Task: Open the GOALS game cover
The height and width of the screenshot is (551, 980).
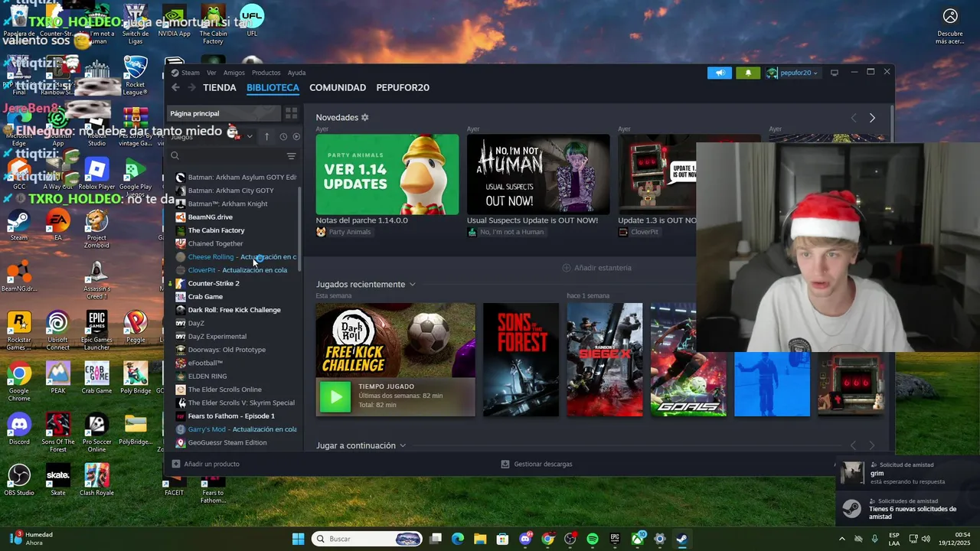Action: coord(688,360)
